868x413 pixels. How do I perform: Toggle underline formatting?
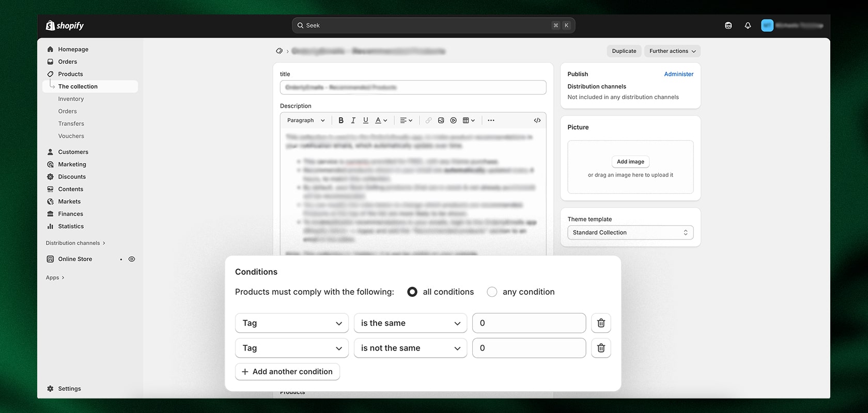coord(366,120)
